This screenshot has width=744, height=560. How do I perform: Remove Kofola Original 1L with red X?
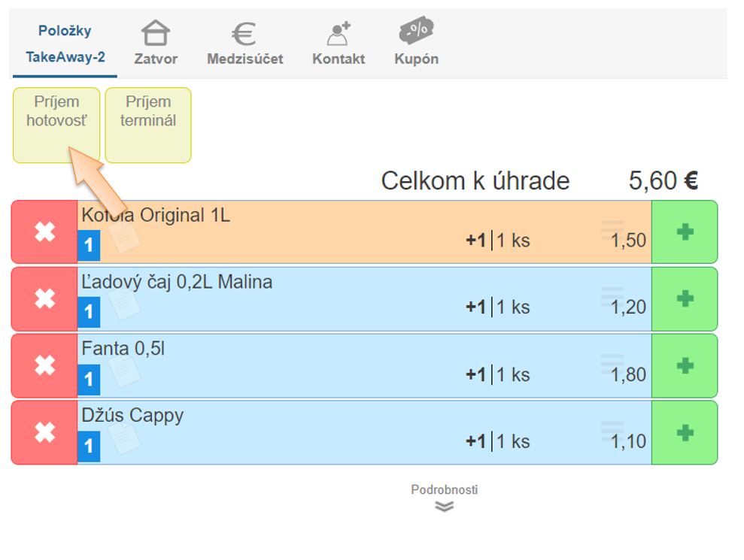point(45,232)
